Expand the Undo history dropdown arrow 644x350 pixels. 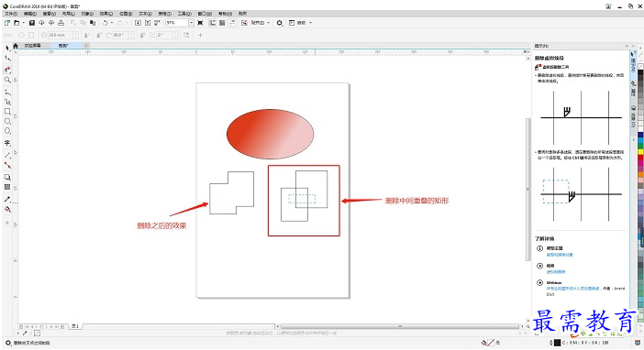click(112, 23)
